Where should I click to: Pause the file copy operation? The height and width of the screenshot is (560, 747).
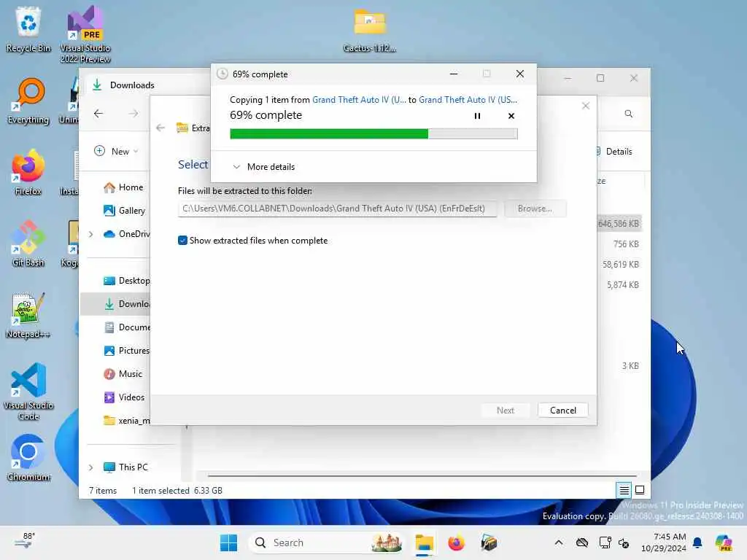point(477,116)
